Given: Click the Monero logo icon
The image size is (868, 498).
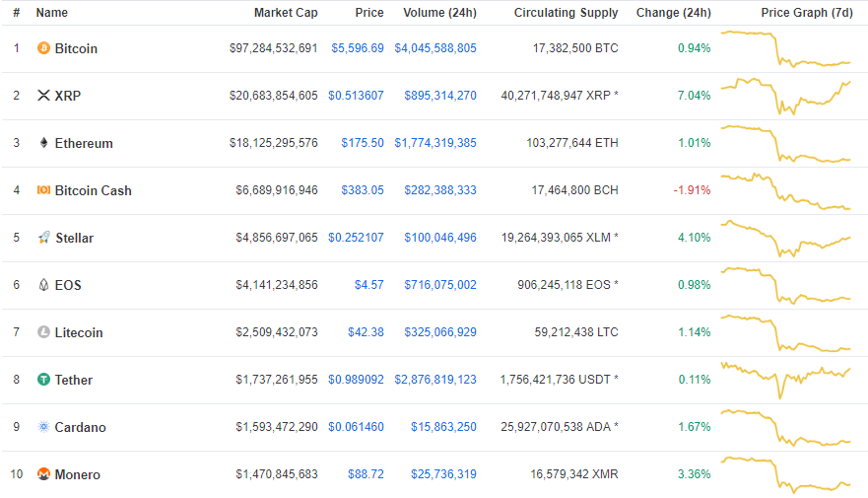Looking at the screenshot, I should coord(43,474).
